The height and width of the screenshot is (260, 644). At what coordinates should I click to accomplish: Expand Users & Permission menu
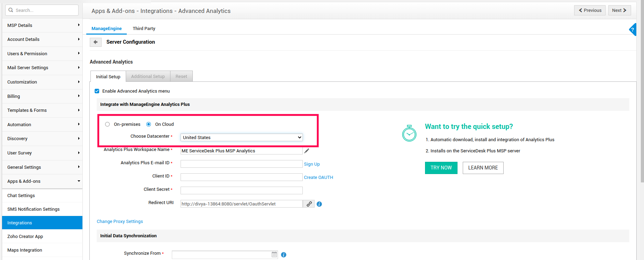pyautogui.click(x=42, y=53)
